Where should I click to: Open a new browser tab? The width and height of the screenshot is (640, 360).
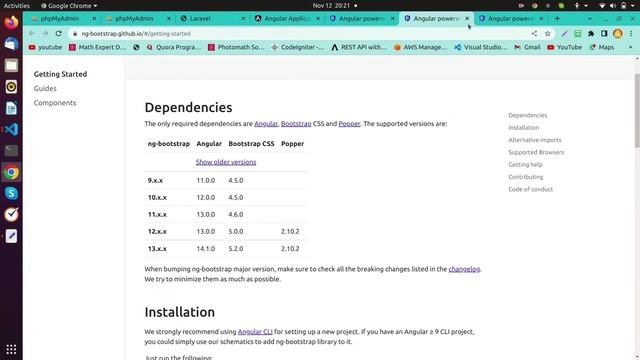[x=557, y=18]
